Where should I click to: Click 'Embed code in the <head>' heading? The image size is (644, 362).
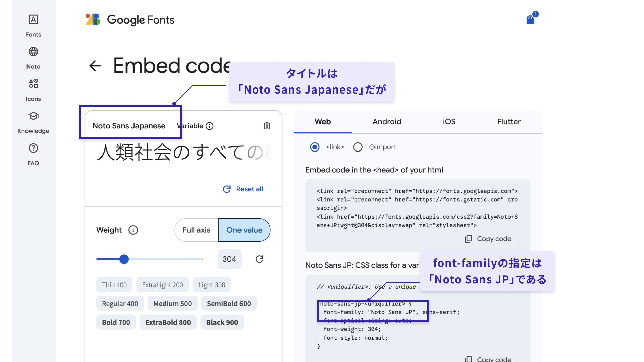click(x=374, y=170)
